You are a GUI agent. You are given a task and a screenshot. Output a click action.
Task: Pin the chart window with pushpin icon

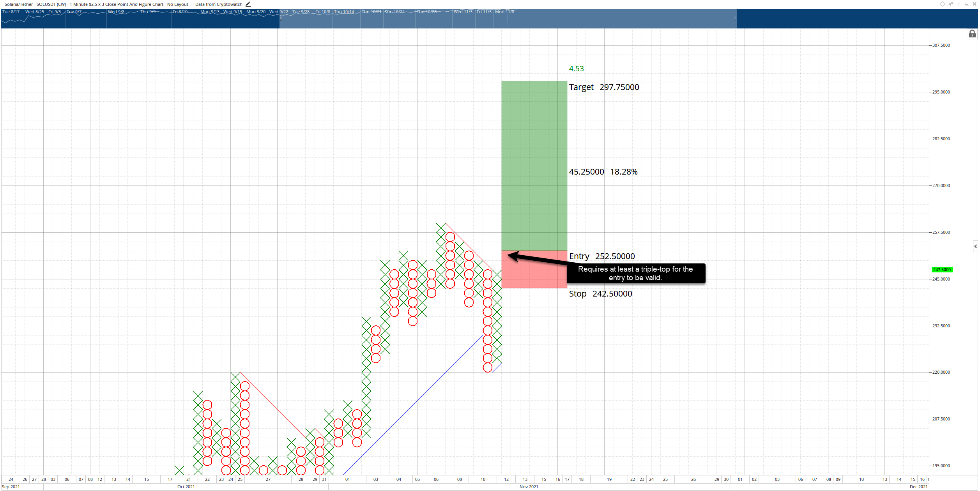coord(950,4)
